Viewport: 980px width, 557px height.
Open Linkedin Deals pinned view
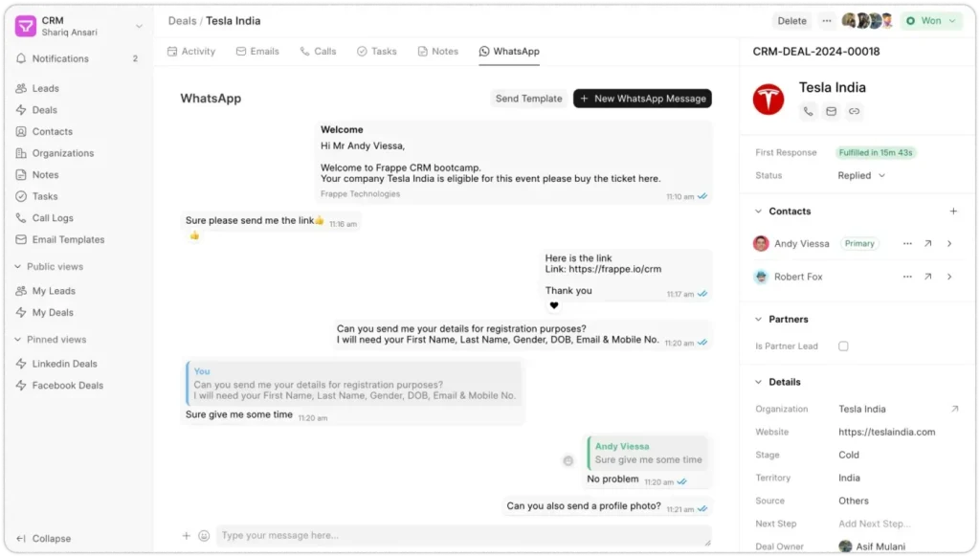(x=64, y=364)
